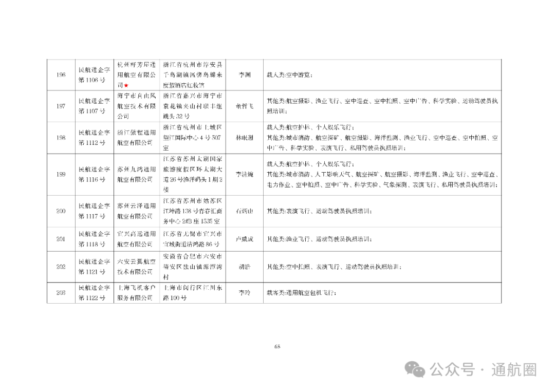
Task: Click business scope cell in row 202
Action: (x=382, y=267)
